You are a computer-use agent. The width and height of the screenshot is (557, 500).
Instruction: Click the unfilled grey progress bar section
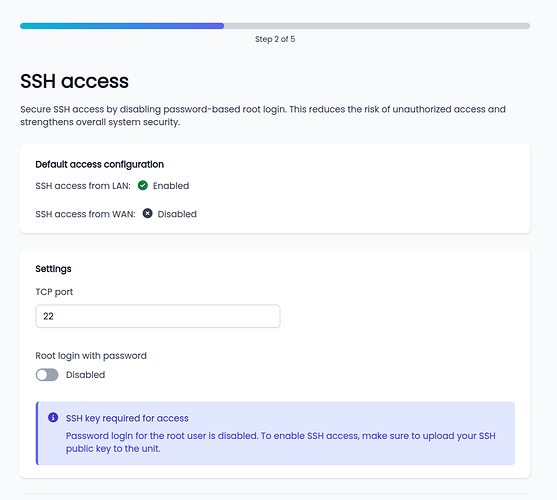pos(377,26)
